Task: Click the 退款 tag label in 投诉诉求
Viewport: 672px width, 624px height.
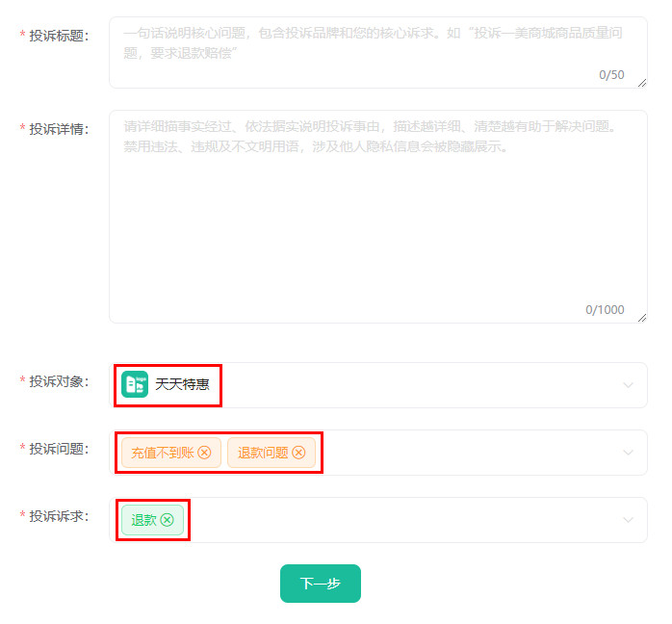Action: (144, 520)
